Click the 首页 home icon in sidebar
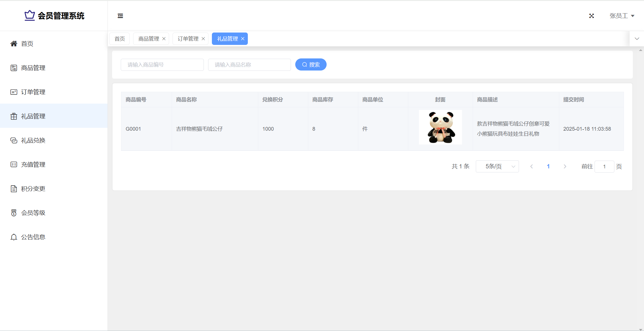The height and width of the screenshot is (331, 644). pos(14,43)
